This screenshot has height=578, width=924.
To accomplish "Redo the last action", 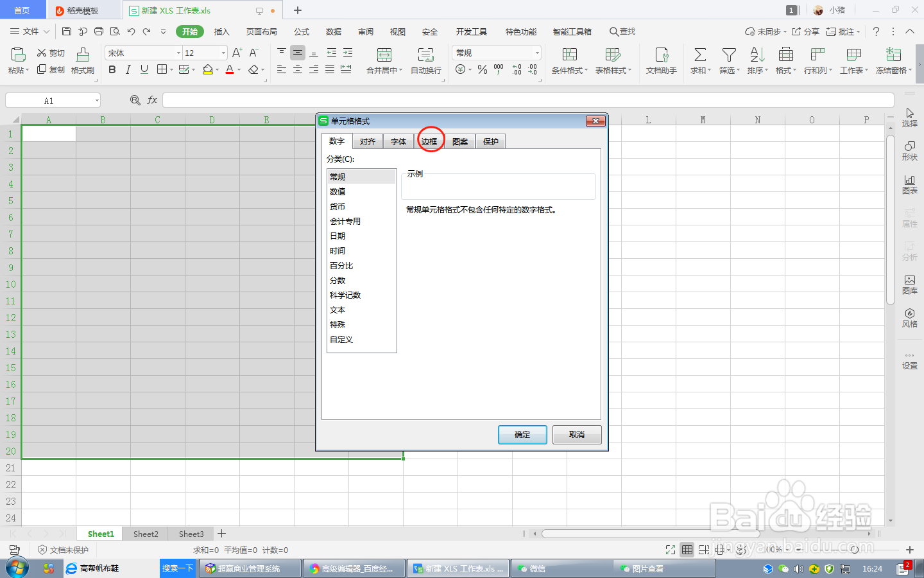I will [x=147, y=31].
